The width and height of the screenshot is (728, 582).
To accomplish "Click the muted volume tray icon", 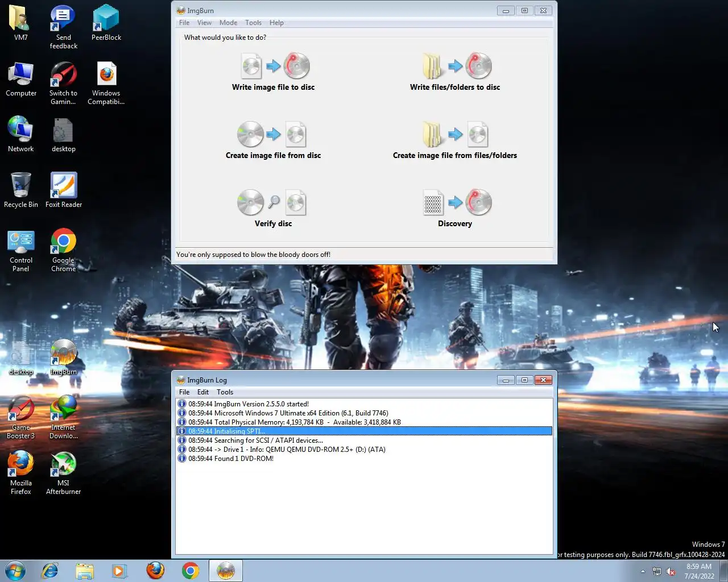I will click(x=671, y=571).
